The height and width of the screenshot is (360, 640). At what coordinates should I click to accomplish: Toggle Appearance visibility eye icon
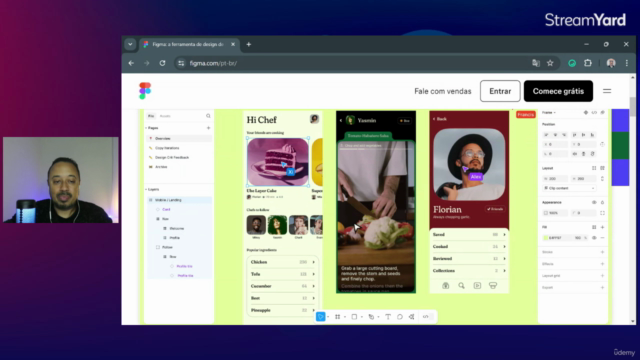click(x=594, y=202)
